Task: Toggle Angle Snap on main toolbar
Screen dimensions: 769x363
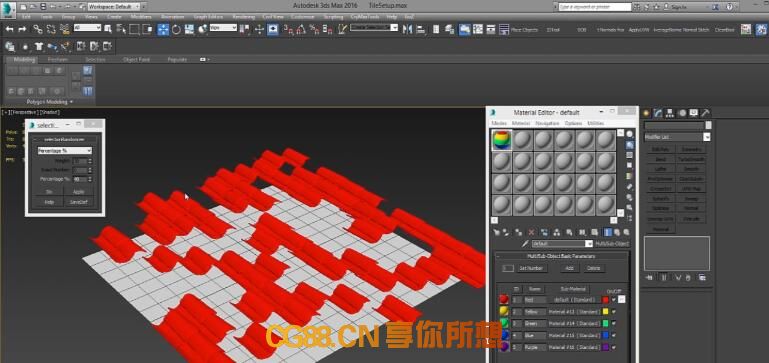Action: [301, 29]
